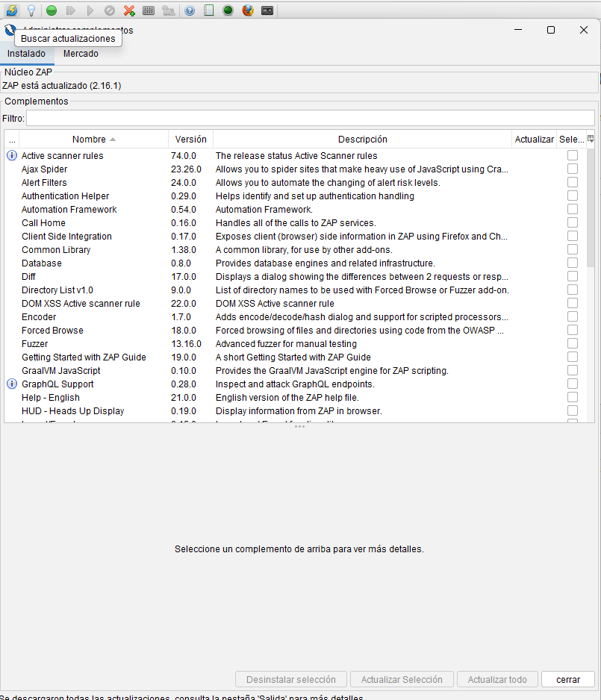The width and height of the screenshot is (601, 700).
Task: Click the info icon beside GraphQL Support
Action: (11, 384)
